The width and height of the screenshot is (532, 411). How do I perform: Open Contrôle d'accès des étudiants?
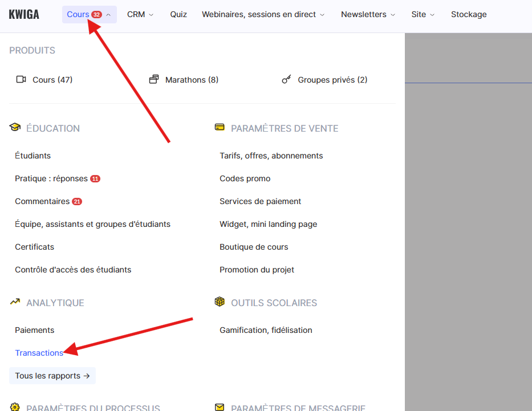(73, 270)
